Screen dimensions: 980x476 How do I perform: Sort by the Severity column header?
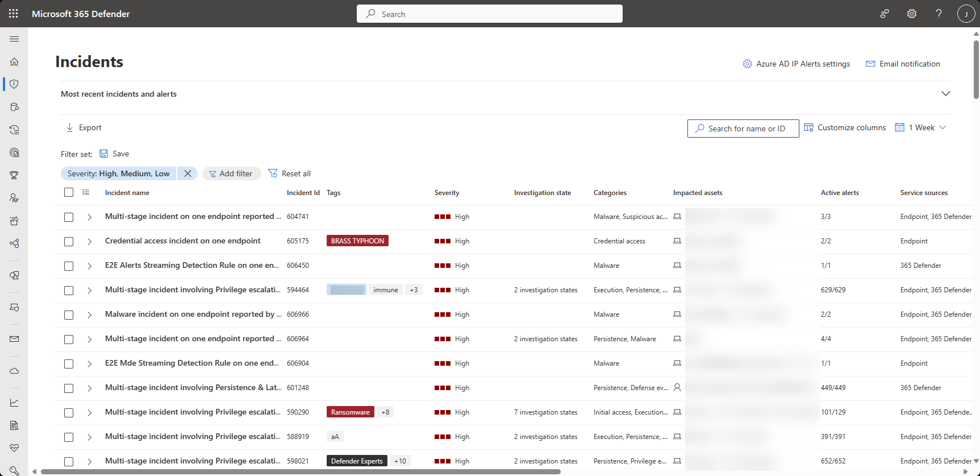(447, 193)
